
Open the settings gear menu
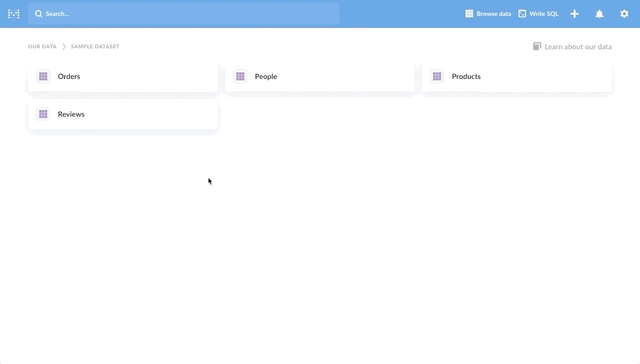[624, 14]
